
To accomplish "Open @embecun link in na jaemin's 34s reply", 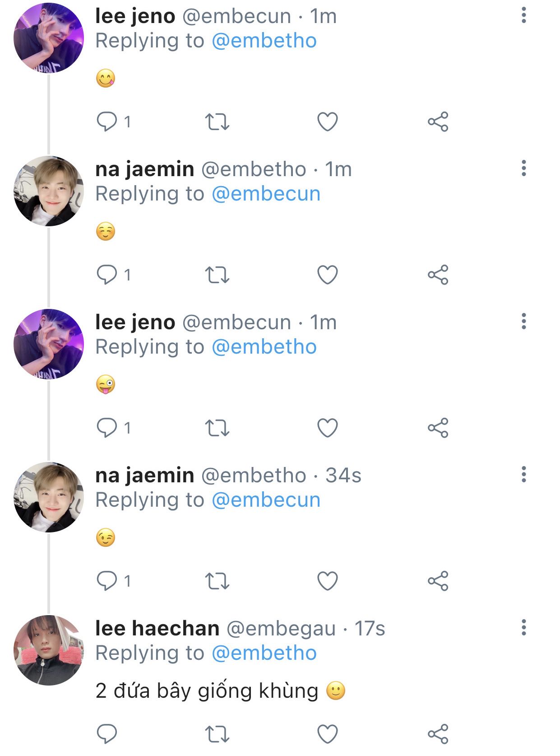I will (266, 500).
